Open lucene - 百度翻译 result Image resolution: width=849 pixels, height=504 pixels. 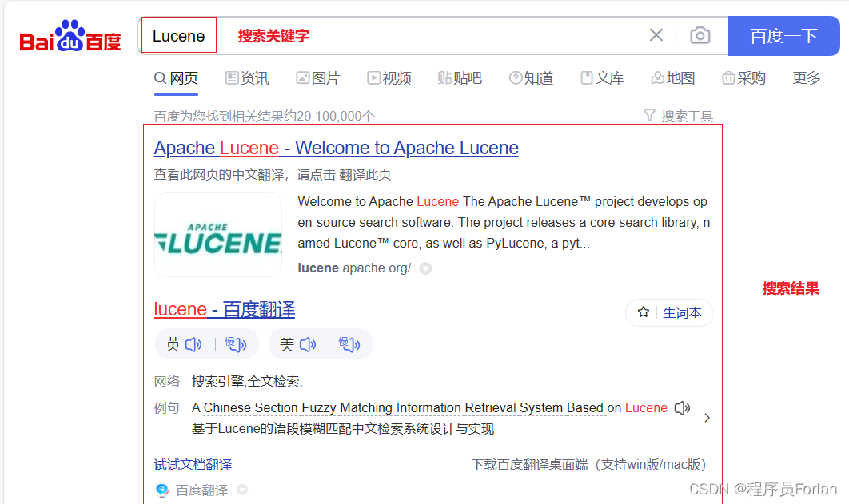225,309
